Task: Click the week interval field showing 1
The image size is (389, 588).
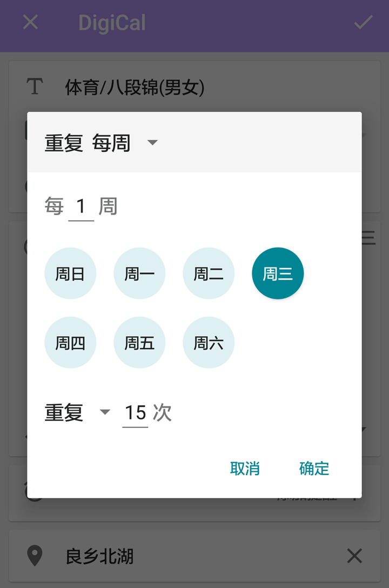Action: tap(81, 206)
